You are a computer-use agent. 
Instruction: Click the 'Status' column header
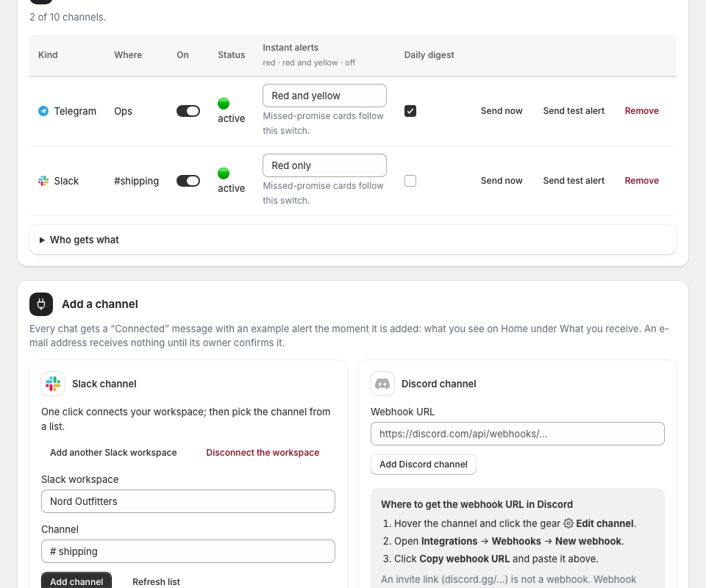coord(232,55)
